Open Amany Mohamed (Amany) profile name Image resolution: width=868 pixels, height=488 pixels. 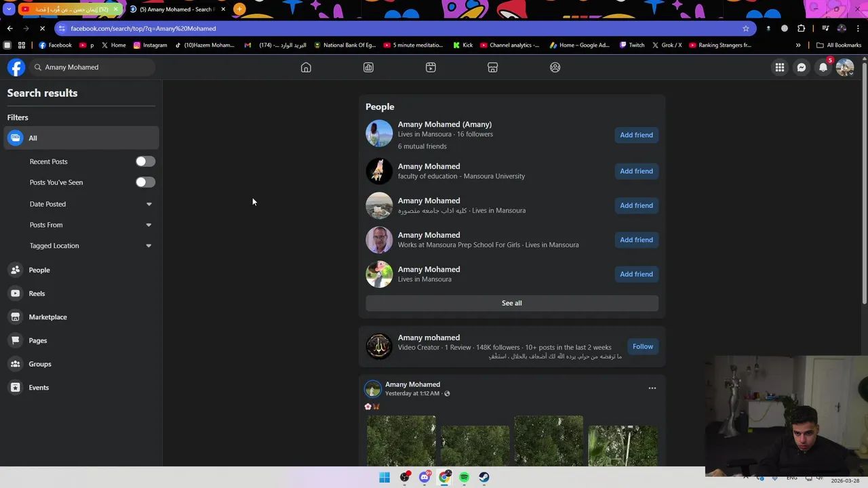(x=445, y=124)
